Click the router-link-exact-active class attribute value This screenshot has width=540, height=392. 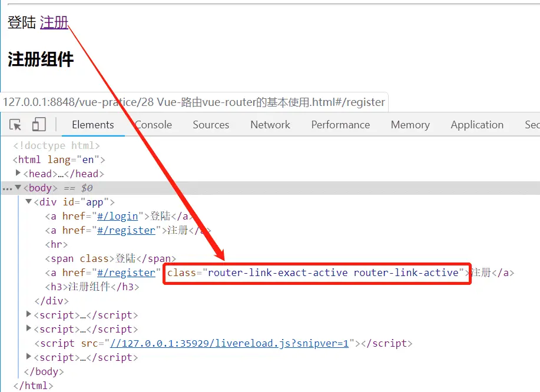pos(333,273)
